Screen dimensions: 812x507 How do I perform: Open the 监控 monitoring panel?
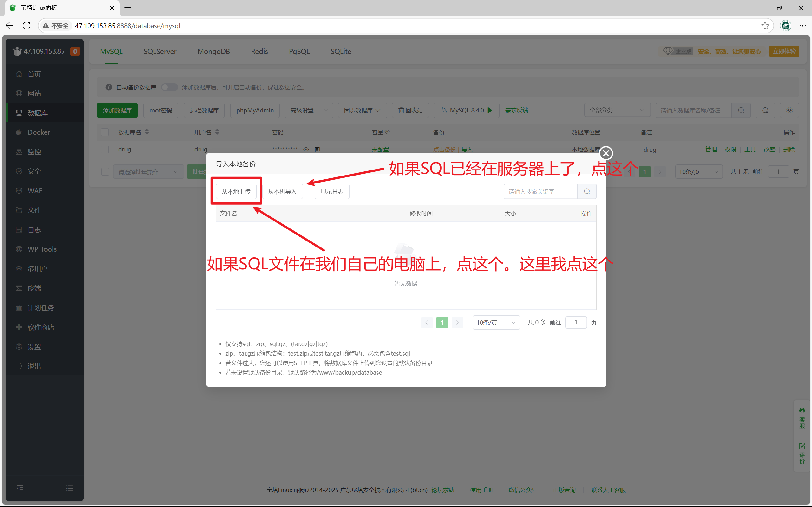[x=34, y=151]
